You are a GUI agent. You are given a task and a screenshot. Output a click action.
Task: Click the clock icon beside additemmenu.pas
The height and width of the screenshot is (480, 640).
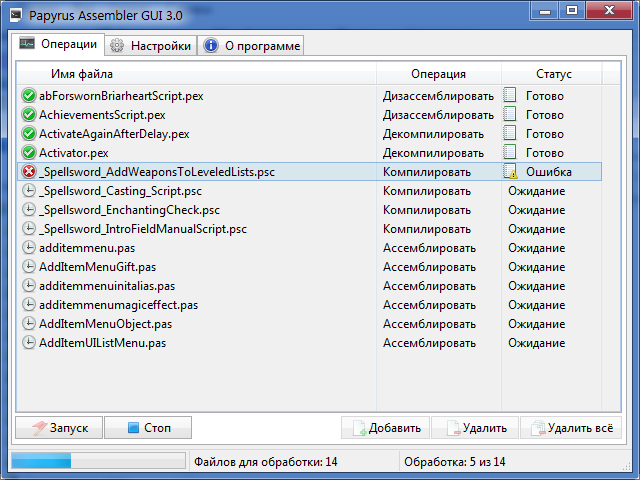[28, 248]
